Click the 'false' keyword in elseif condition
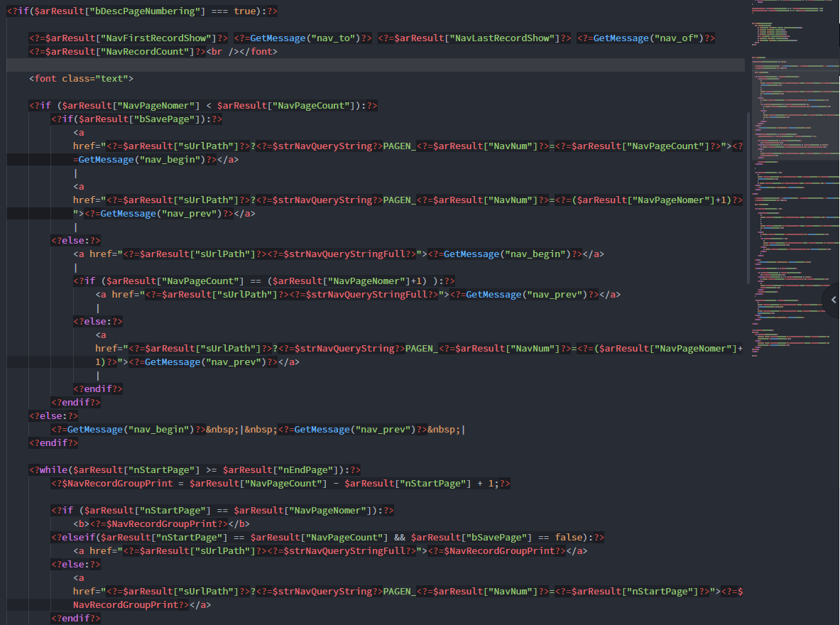840x625 pixels. (572, 537)
